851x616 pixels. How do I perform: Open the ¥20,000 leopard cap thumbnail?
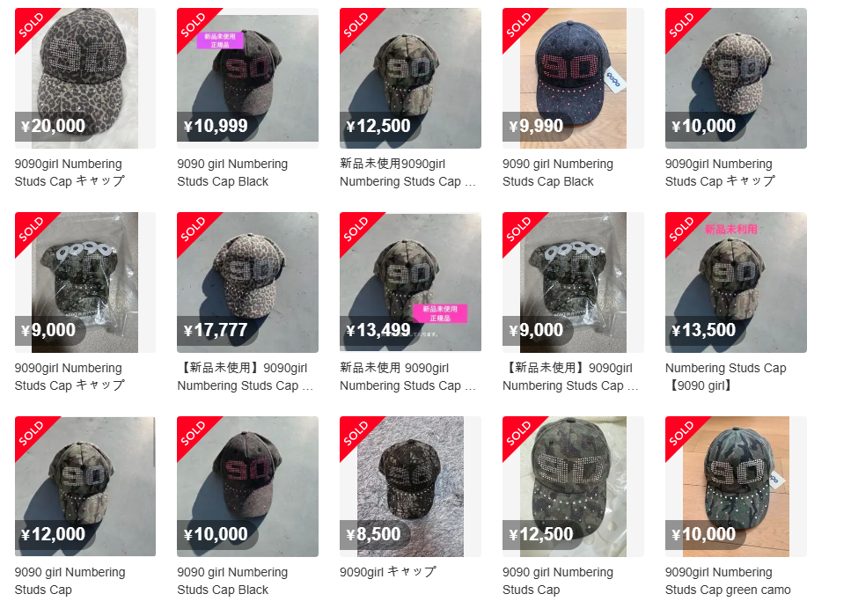click(84, 78)
